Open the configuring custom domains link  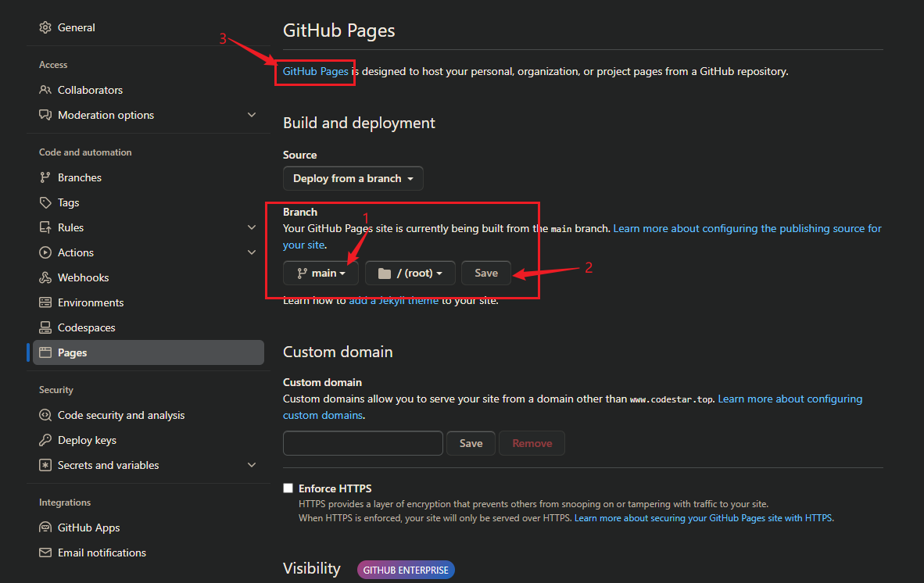pyautogui.click(x=790, y=399)
